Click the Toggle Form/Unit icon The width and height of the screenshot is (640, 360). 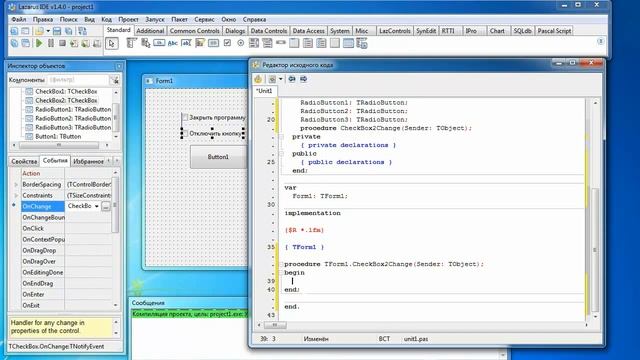coord(82,31)
